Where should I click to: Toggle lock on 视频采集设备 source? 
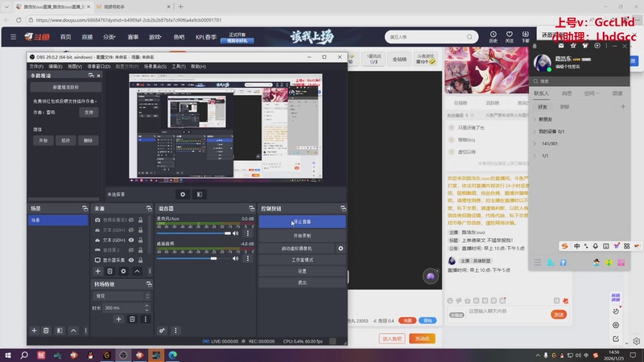(140, 220)
